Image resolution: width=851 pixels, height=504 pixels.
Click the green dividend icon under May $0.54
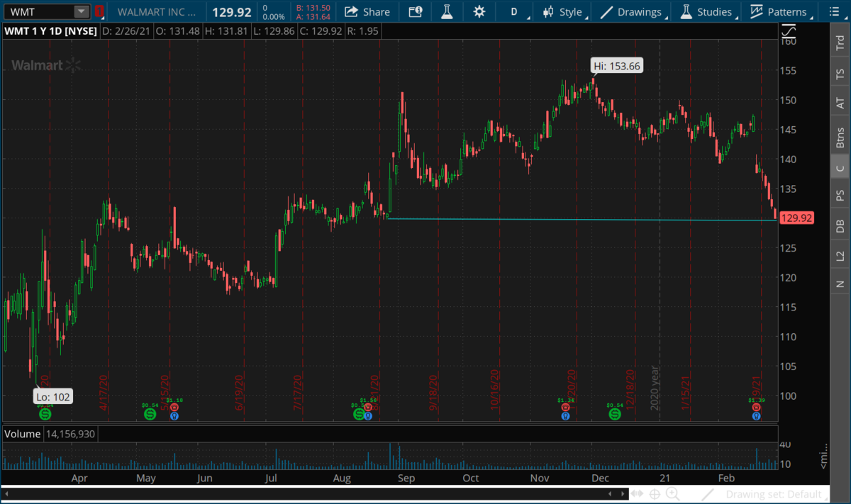coord(150,413)
